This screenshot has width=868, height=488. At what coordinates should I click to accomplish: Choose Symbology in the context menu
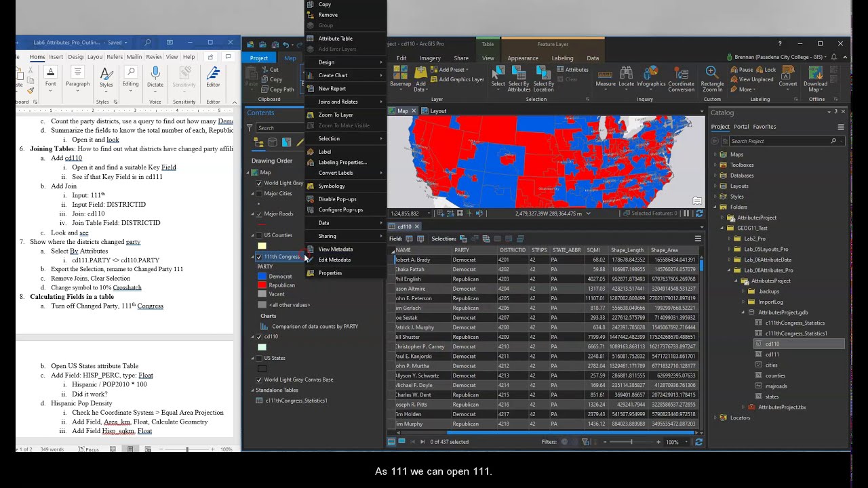(344, 186)
